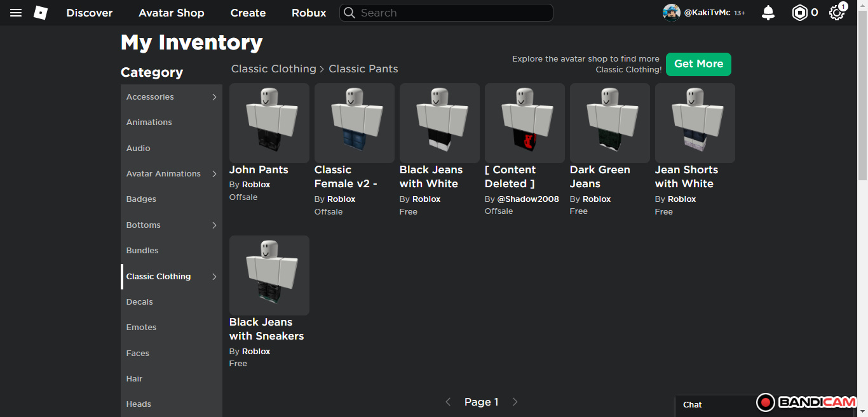This screenshot has width=868, height=417.
Task: Click the page scrollbar on the right
Action: pyautogui.click(x=862, y=95)
